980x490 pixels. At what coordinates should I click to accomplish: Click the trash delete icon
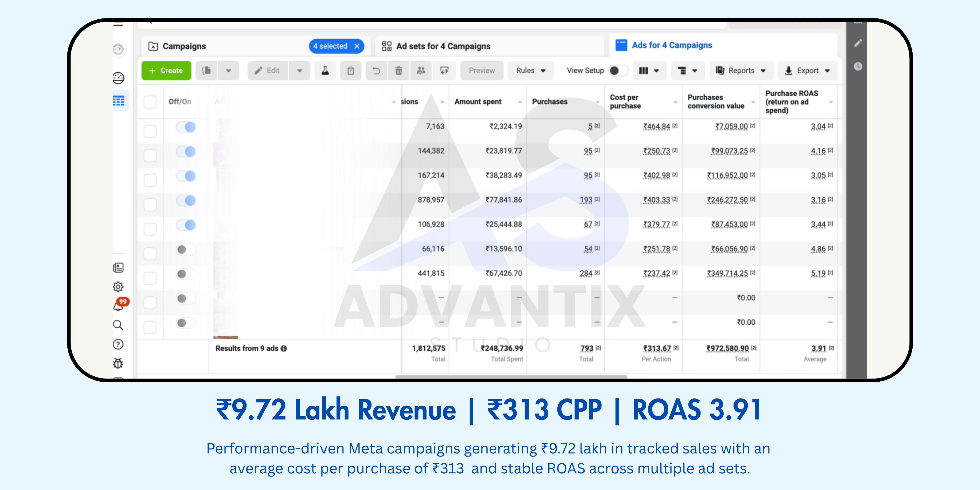398,70
